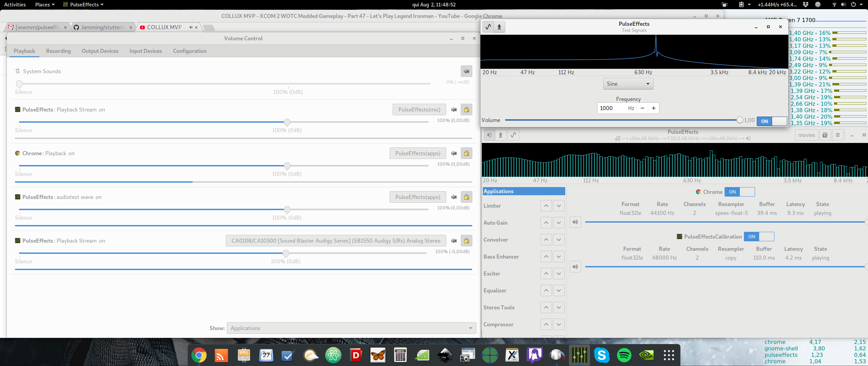Lock channels for PulseEffects(mic) stream
Image resolution: width=868 pixels, height=366 pixels.
[x=467, y=109]
